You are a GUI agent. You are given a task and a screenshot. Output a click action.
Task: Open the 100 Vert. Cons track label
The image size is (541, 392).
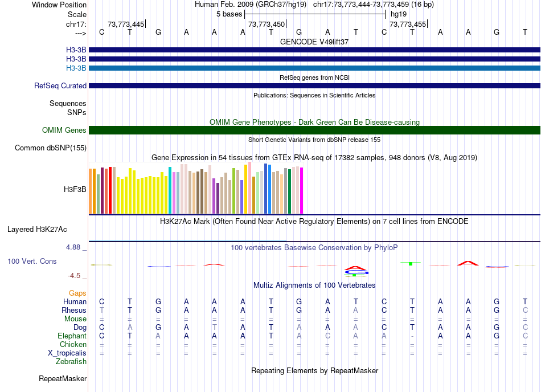tap(32, 261)
